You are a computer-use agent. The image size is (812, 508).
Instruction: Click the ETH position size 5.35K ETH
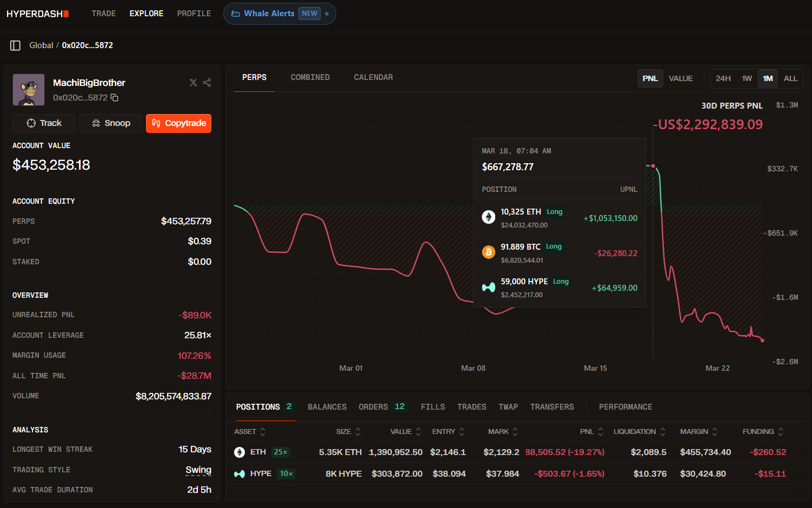pos(340,452)
